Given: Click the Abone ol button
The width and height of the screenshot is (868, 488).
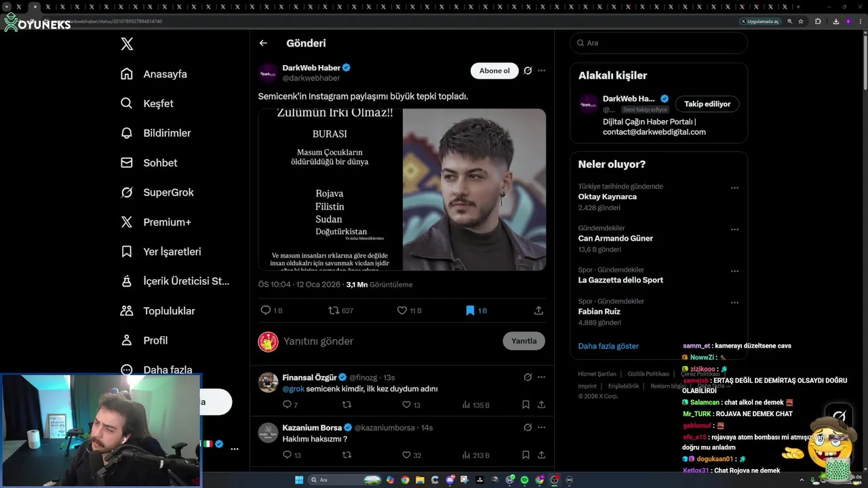Looking at the screenshot, I should coord(494,70).
